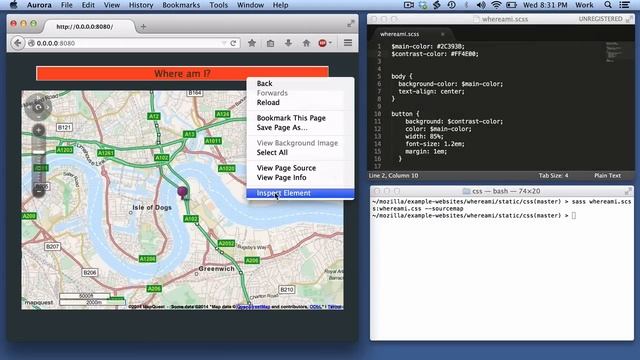Image resolution: width=640 pixels, height=360 pixels.
Task: Click the Line 2, Column 10 status text
Action: pyautogui.click(x=393, y=176)
